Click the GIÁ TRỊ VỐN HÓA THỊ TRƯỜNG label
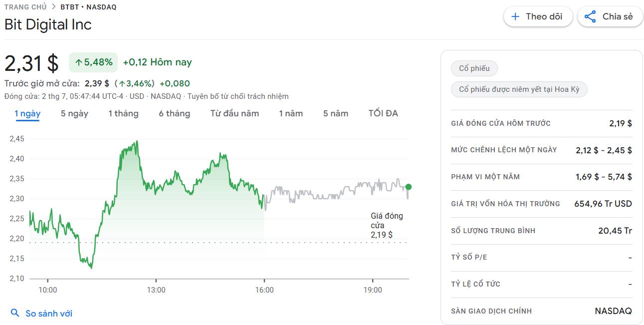The image size is (644, 325). coord(505,204)
